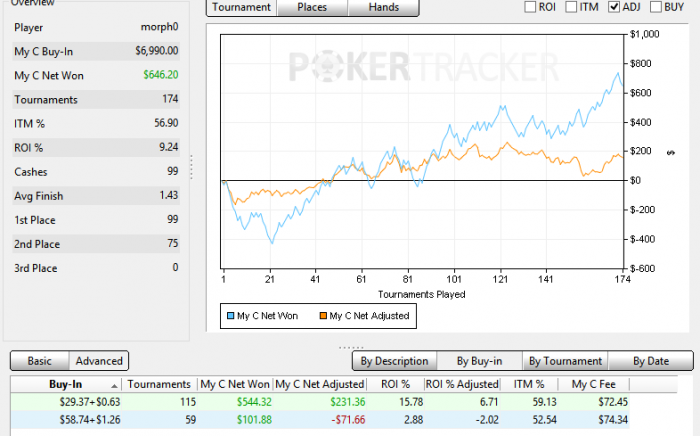This screenshot has width=700, height=436.
Task: Click the $74.34 fee cell
Action: click(613, 420)
